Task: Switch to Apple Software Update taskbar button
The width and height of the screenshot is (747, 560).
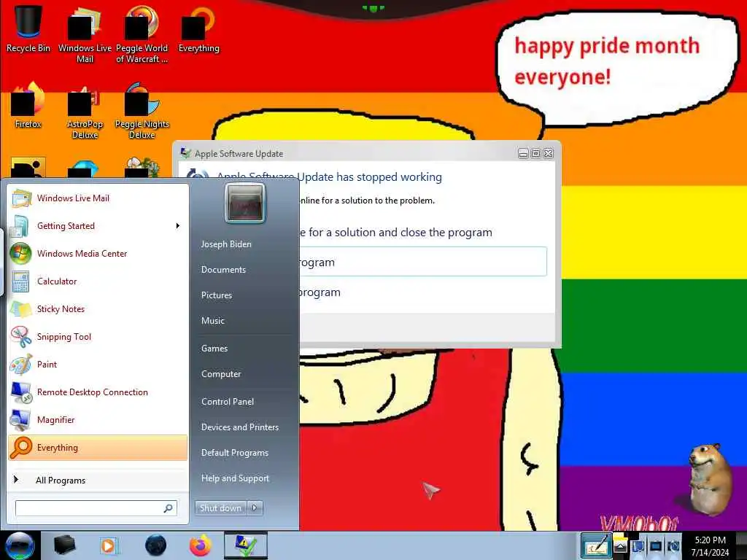Action: click(x=246, y=545)
